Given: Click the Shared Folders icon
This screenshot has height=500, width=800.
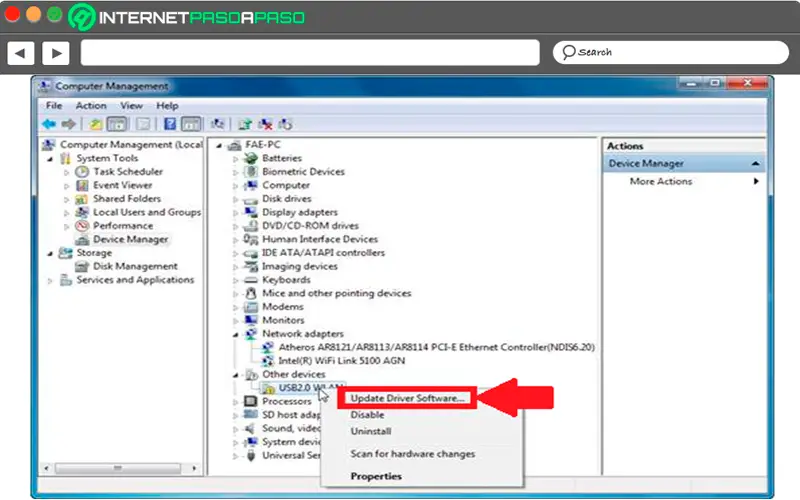Looking at the screenshot, I should [x=82, y=199].
